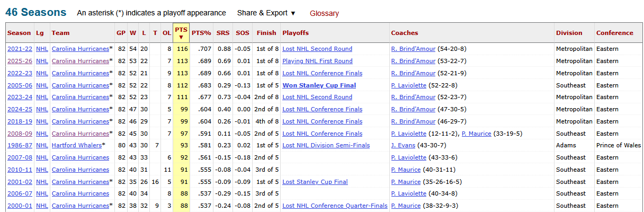The height and width of the screenshot is (212, 644).
Task: Sort by Coaches column header
Action: point(405,33)
